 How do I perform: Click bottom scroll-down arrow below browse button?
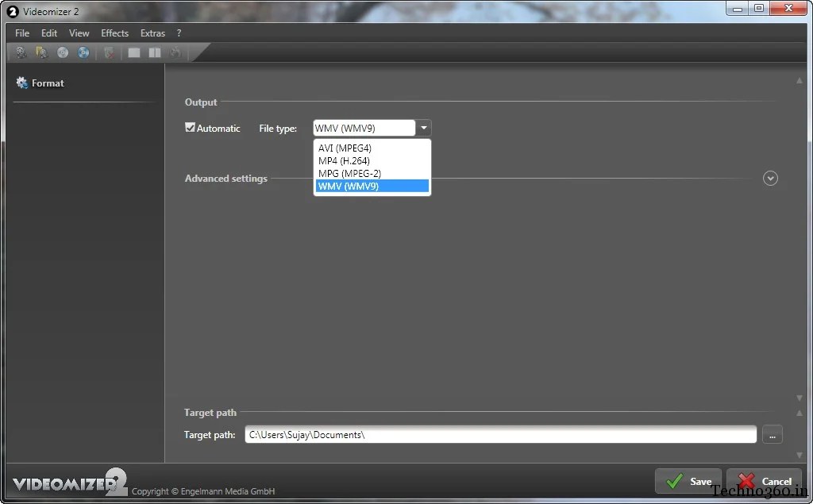799,455
